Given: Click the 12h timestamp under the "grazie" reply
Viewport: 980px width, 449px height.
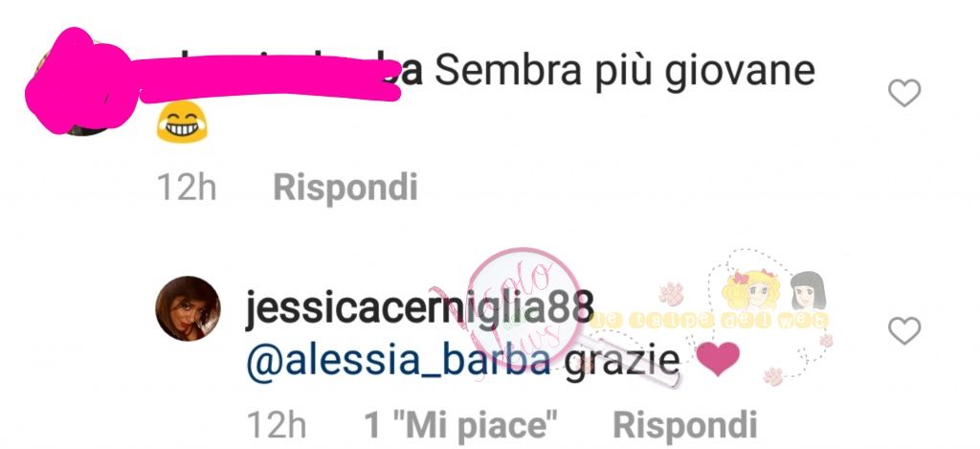Looking at the screenshot, I should pos(277,425).
